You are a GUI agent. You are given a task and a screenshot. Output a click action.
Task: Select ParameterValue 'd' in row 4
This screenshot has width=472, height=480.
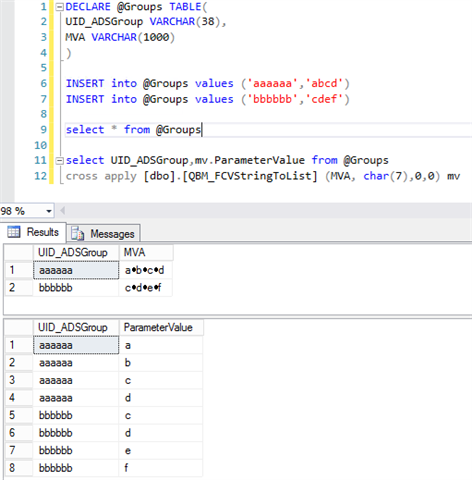(x=161, y=398)
